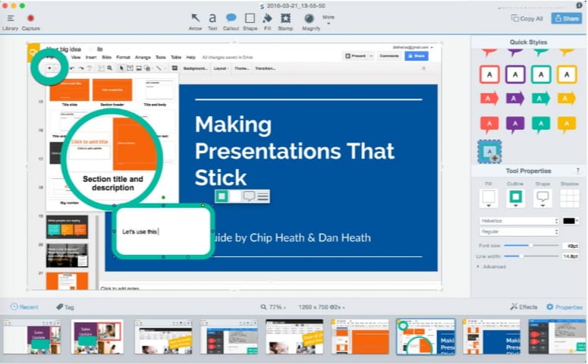Image resolution: width=588 pixels, height=364 pixels.
Task: Open the Format menu in Slides
Action: (123, 58)
